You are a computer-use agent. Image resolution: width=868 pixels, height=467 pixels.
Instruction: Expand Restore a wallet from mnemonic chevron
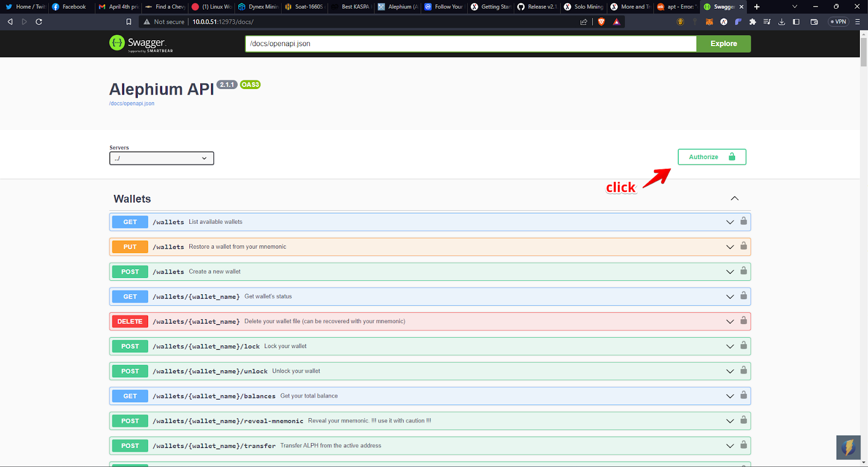tap(730, 247)
